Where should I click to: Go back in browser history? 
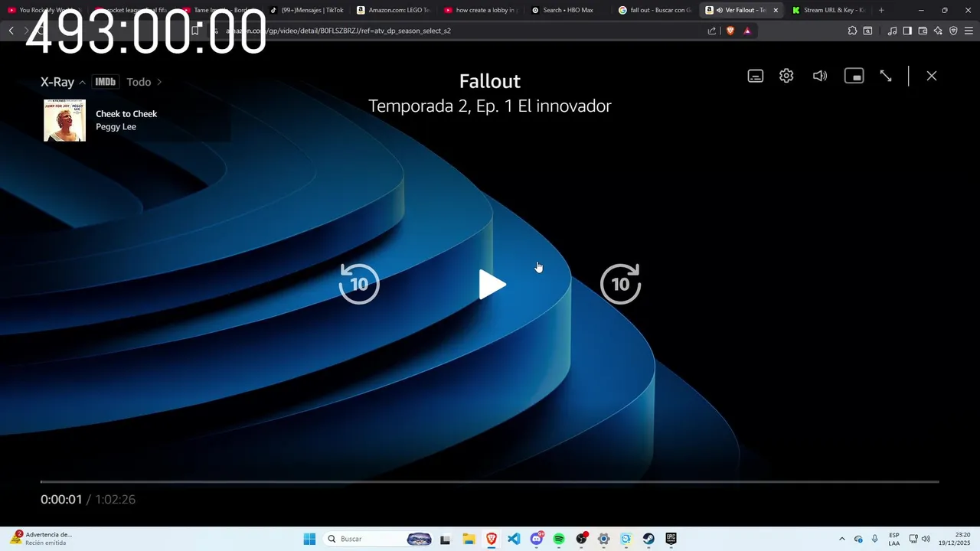point(11,31)
